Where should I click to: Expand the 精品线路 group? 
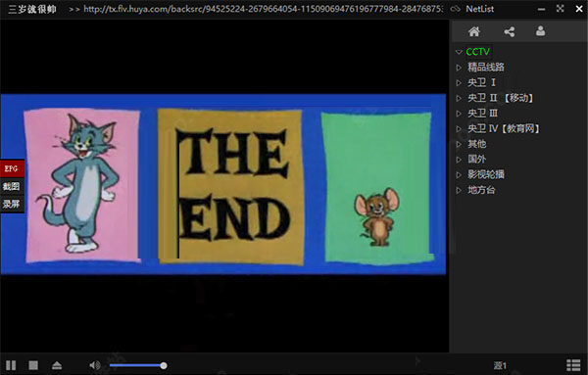[459, 68]
